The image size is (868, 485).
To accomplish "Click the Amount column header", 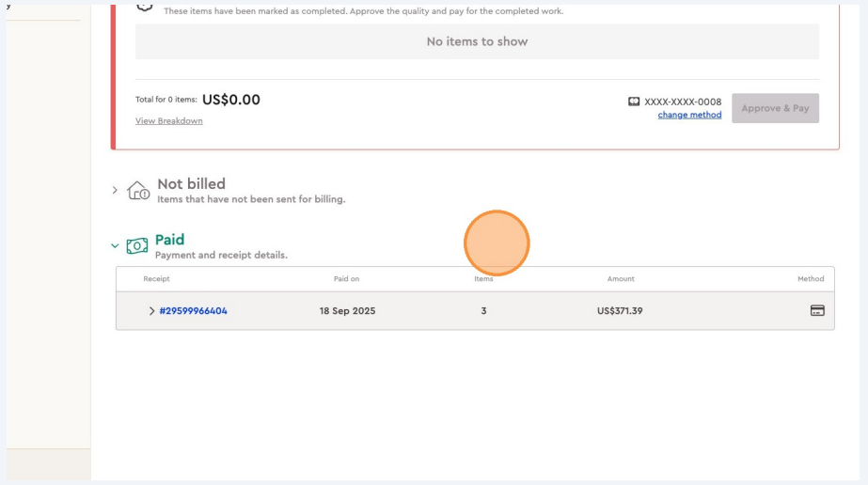I will (621, 279).
